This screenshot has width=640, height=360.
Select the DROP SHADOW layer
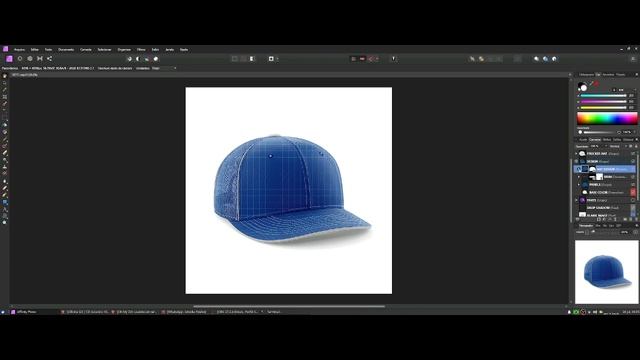[605, 208]
